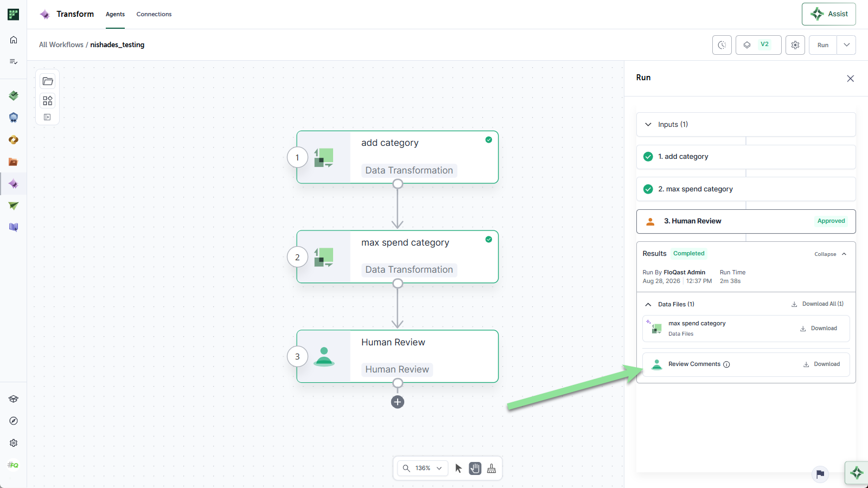The width and height of the screenshot is (868, 488).
Task: Click the broom tidy-up canvas tool
Action: pos(492,468)
